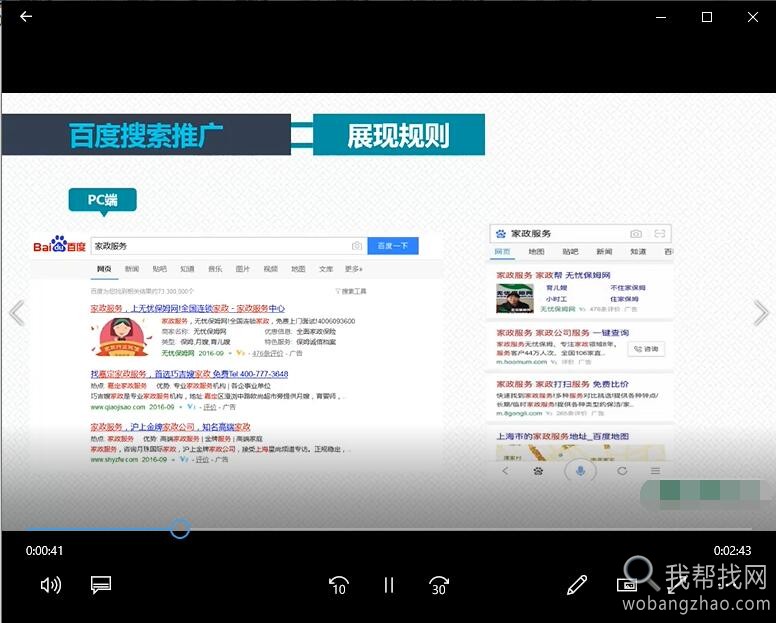Open the pencil edit tool

tap(577, 585)
